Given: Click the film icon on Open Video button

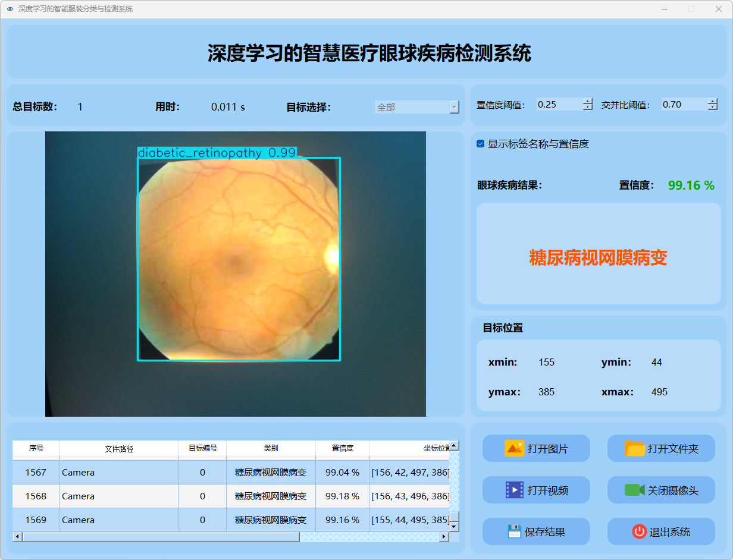Looking at the screenshot, I should point(514,490).
